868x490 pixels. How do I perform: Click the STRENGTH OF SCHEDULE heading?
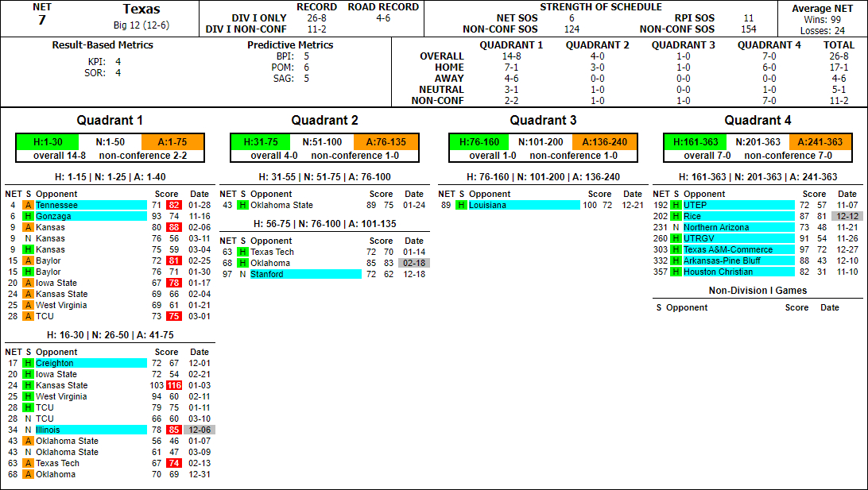(601, 7)
